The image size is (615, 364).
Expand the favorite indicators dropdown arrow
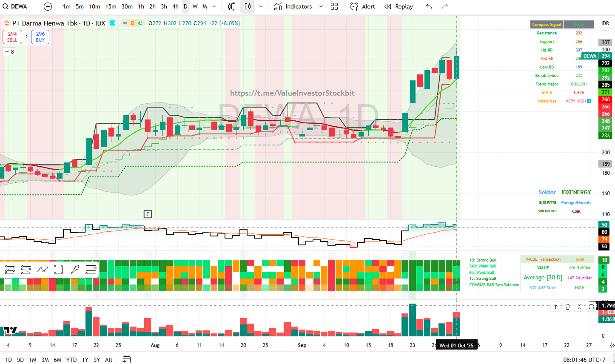[321, 6]
